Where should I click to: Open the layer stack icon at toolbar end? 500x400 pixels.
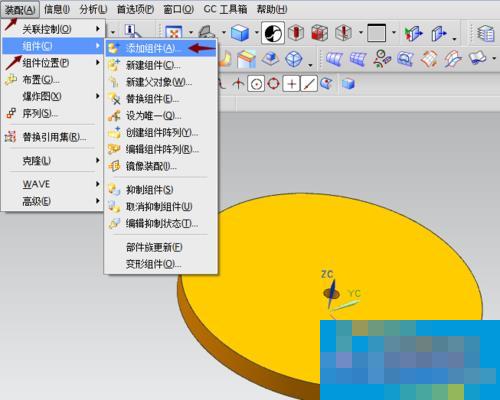486,33
